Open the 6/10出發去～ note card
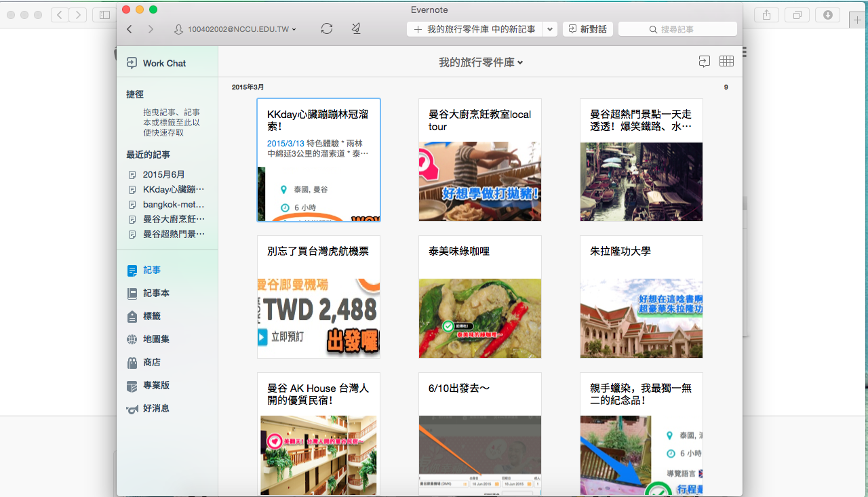Screen dimensions: 868x497 point(480,434)
